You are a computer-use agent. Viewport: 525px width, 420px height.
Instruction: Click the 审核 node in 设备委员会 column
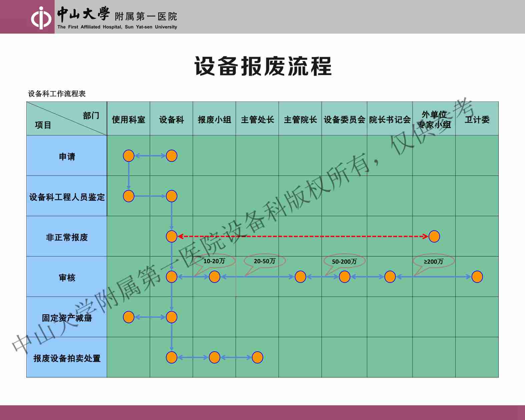(x=345, y=277)
